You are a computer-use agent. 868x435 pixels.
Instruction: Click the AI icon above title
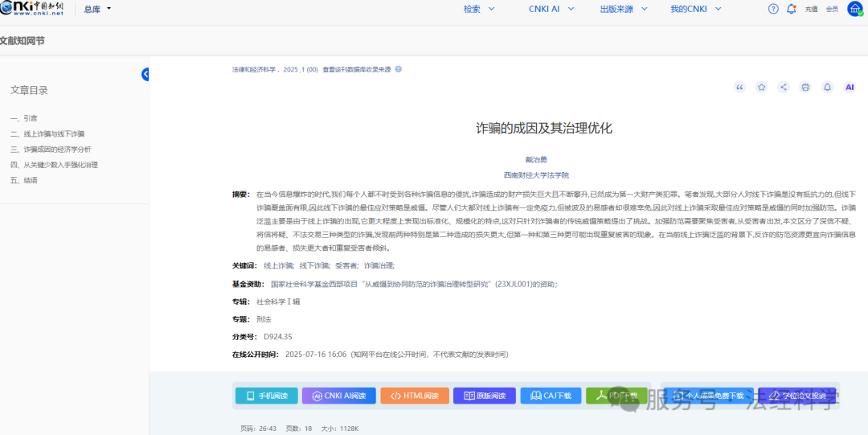pyautogui.click(x=850, y=87)
